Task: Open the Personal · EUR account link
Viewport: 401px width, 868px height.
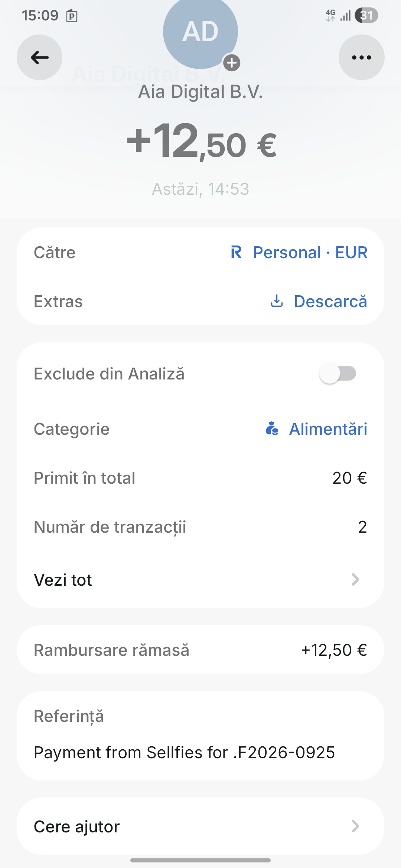Action: (x=310, y=252)
